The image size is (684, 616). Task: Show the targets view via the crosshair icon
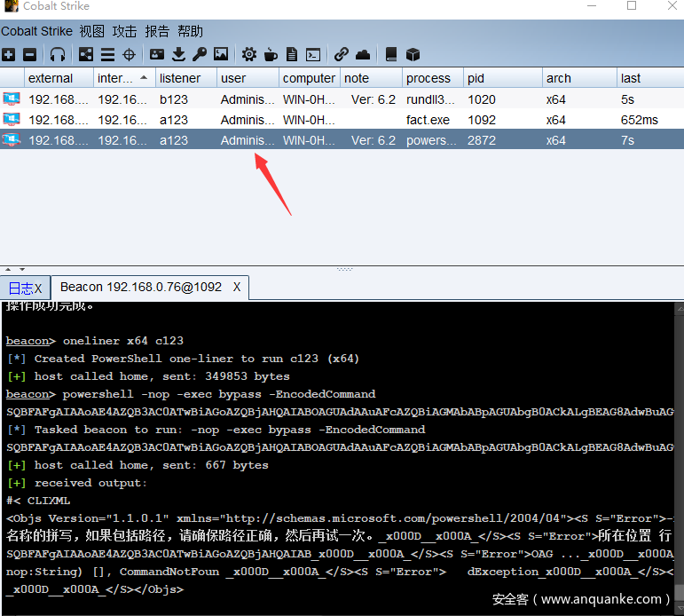[x=130, y=54]
